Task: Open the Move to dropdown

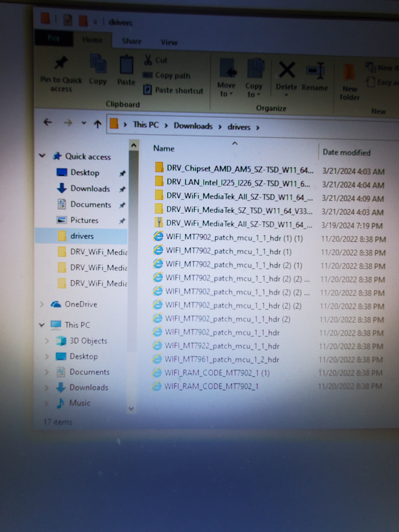Action: point(226,89)
